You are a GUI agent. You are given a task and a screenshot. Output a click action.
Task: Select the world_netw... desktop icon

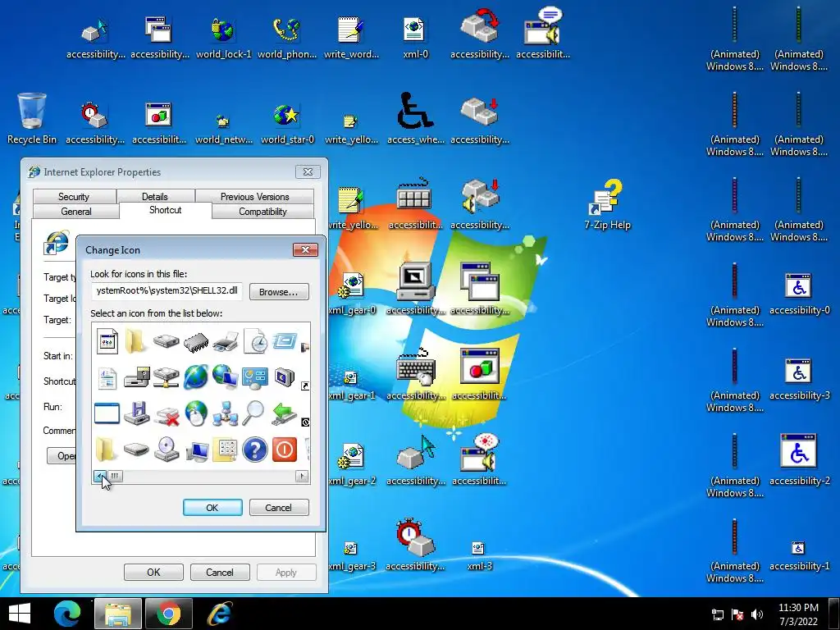(223, 129)
